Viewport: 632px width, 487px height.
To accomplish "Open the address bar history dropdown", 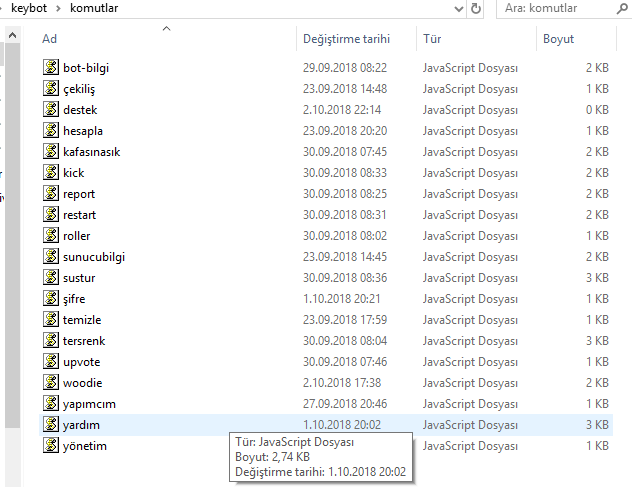I will pyautogui.click(x=459, y=8).
